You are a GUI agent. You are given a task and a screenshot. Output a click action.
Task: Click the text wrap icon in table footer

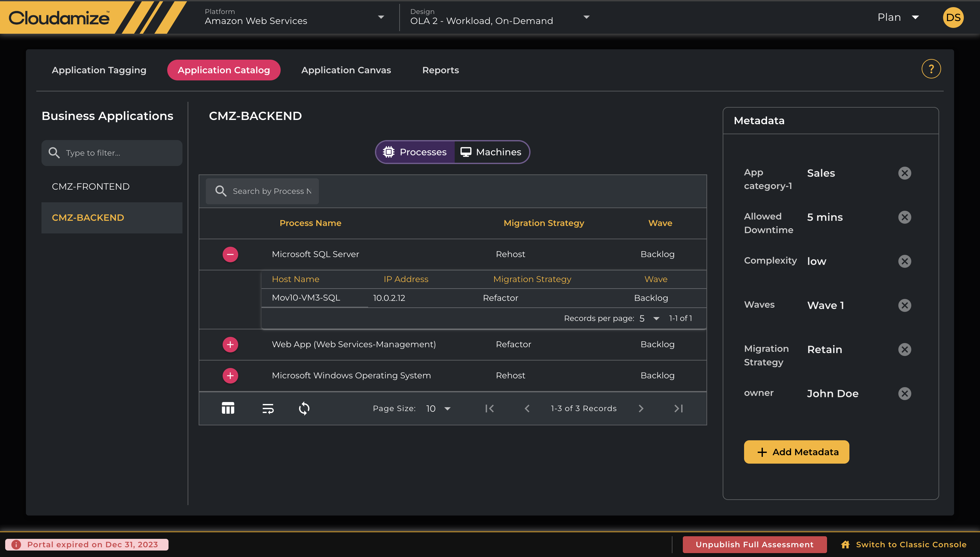268,408
